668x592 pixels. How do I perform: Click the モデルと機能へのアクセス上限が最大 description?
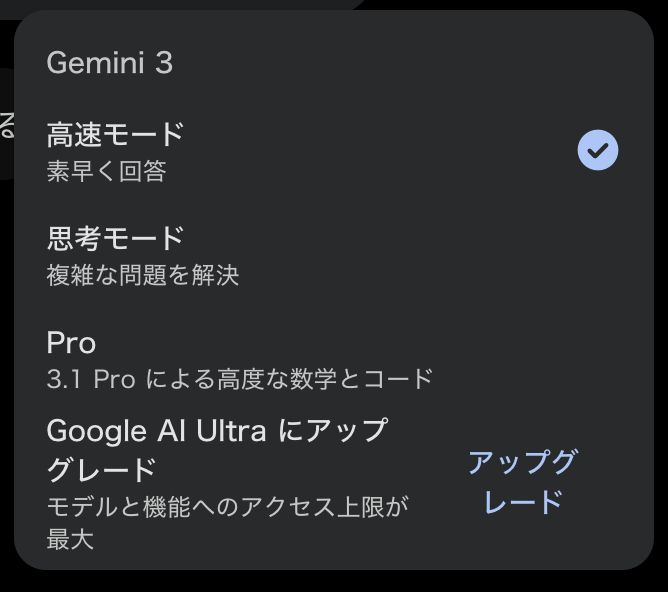(x=228, y=523)
